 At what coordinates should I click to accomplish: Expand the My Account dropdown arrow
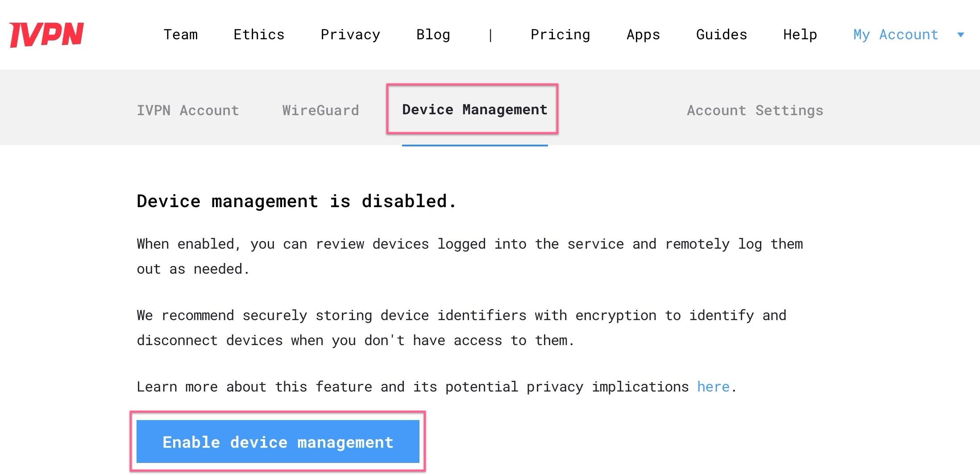pos(960,35)
